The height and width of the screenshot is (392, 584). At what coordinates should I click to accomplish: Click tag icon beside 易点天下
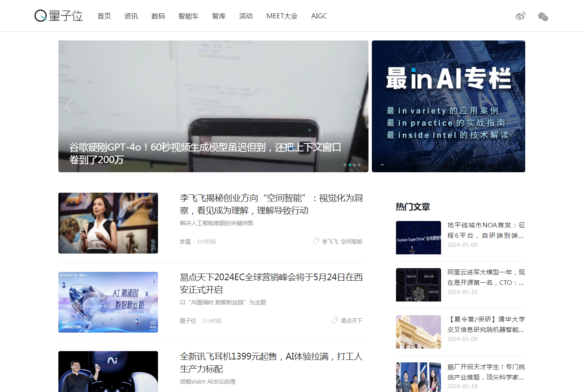pyautogui.click(x=335, y=320)
